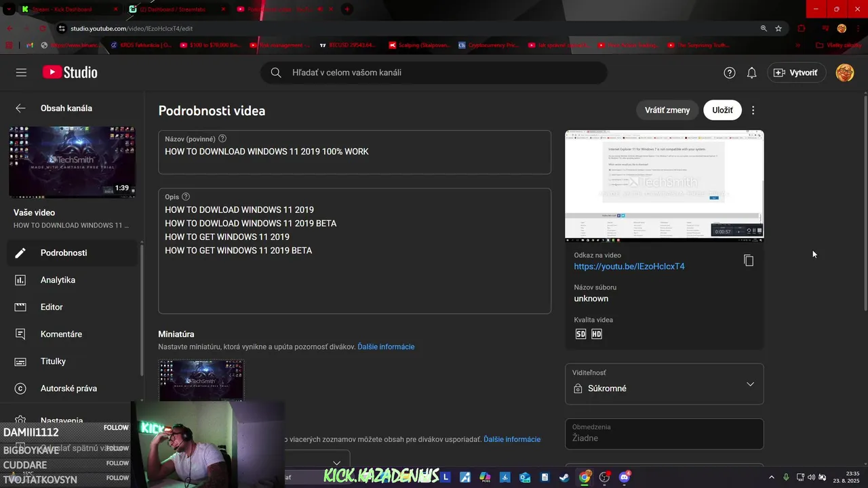Click Obsah kanála heading link
This screenshot has height=488, width=868.
pos(66,108)
